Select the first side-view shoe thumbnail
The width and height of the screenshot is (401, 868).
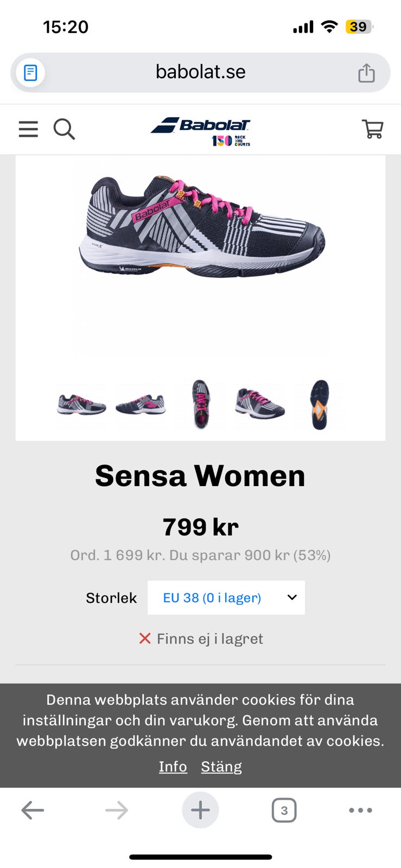tap(81, 405)
